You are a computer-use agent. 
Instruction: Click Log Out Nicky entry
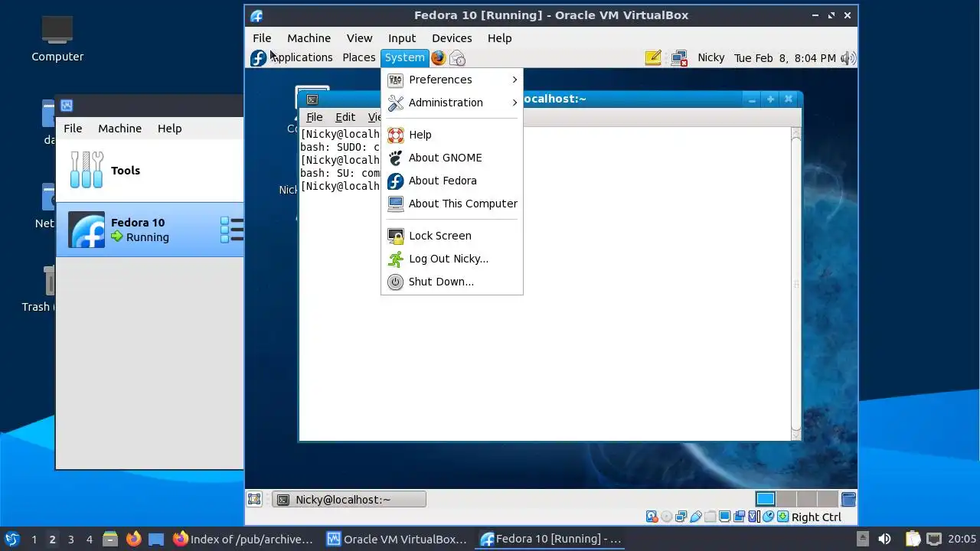click(452, 259)
